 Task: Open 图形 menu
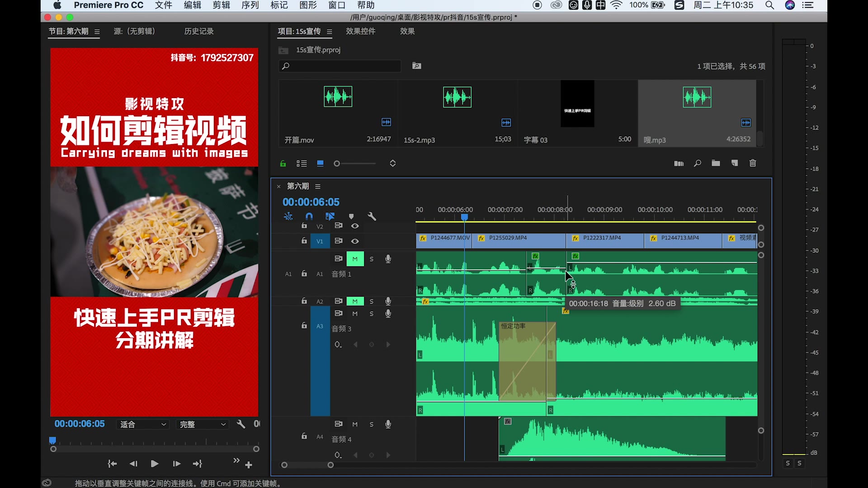[x=308, y=5]
